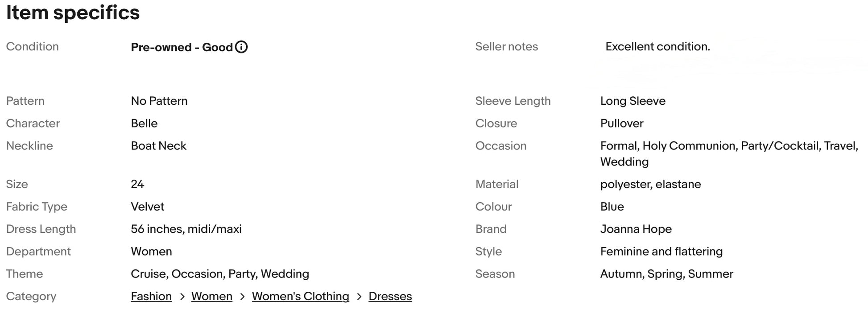
Task: Click the Feminine and flattering style value
Action: point(661,252)
